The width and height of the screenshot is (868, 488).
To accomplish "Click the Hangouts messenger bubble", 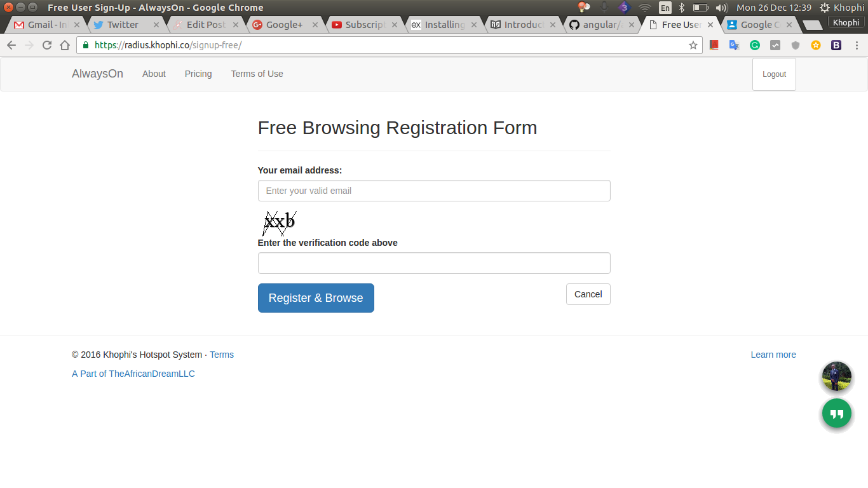I will pos(836,413).
